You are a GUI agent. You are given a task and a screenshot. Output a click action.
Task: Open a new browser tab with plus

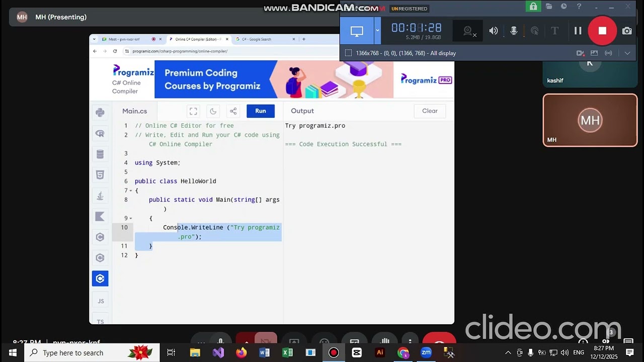[x=304, y=39]
